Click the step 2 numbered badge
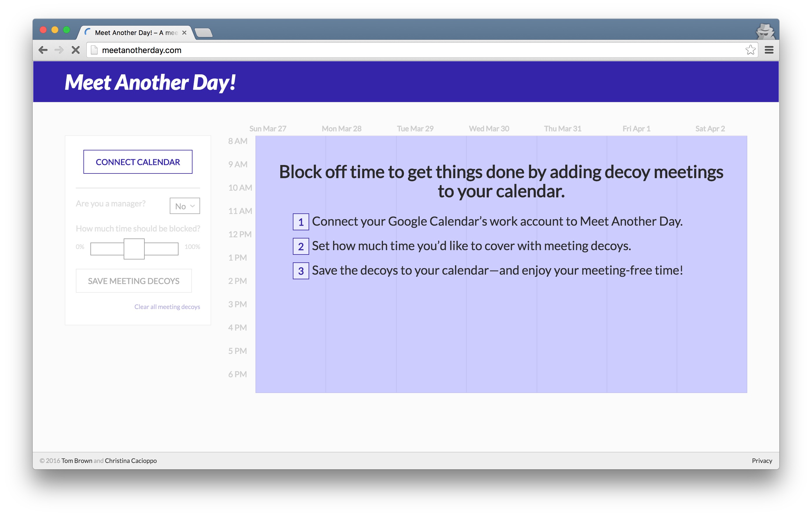This screenshot has height=516, width=812. tap(300, 246)
